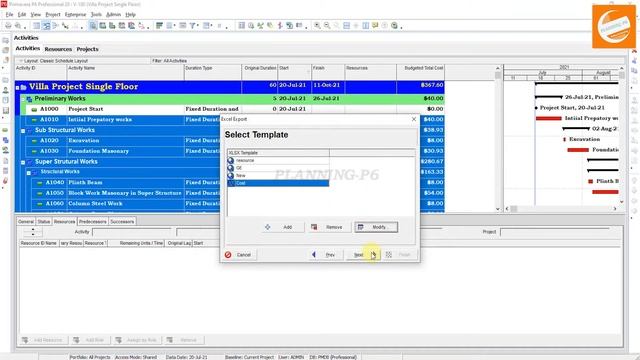Click the Modify icon in the dialog
The height and width of the screenshot is (360, 640).
[360, 227]
